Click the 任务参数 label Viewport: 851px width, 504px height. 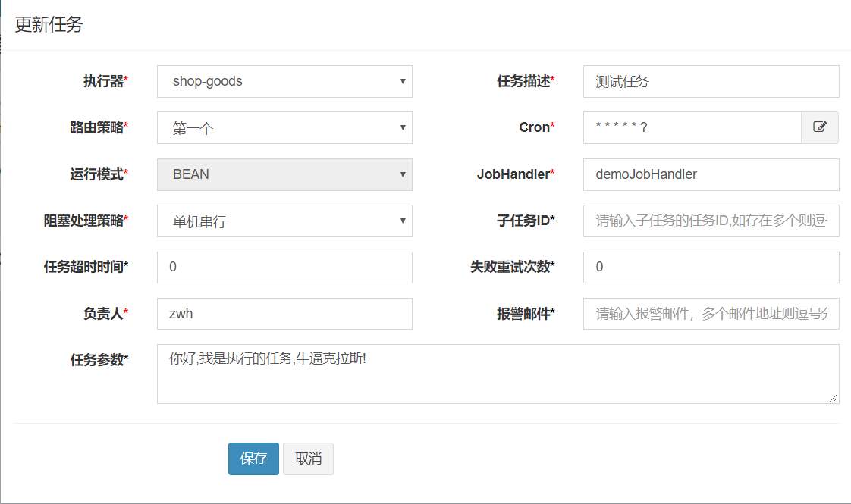(99, 360)
